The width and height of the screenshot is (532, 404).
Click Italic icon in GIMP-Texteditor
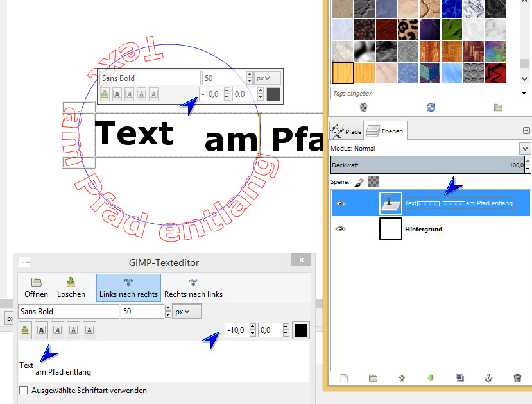click(58, 330)
